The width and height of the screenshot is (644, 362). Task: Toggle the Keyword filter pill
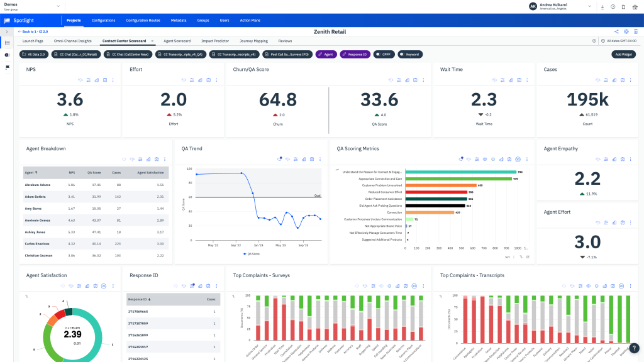(x=410, y=54)
